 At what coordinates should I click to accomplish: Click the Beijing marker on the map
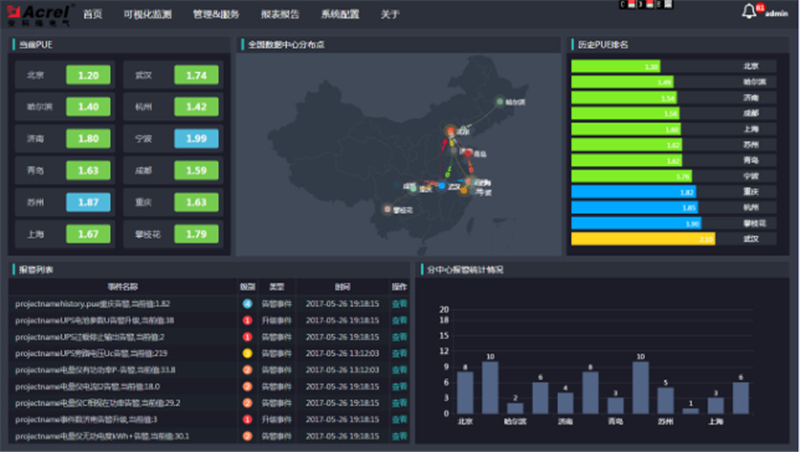450,131
